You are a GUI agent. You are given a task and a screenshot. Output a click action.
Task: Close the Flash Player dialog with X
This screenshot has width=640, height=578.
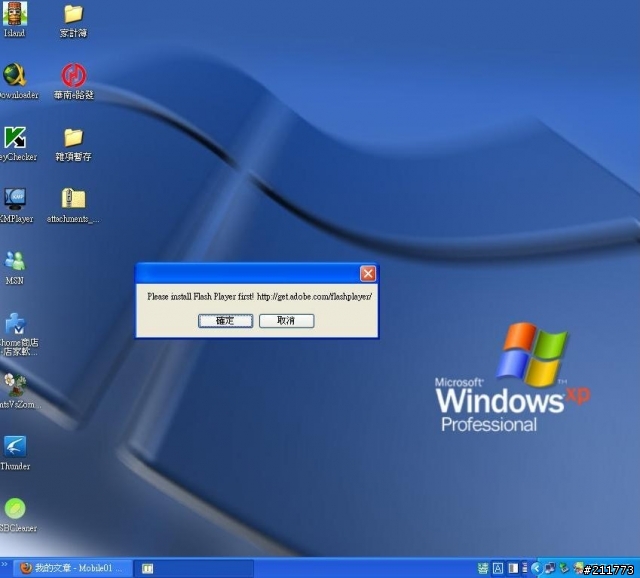[x=368, y=273]
